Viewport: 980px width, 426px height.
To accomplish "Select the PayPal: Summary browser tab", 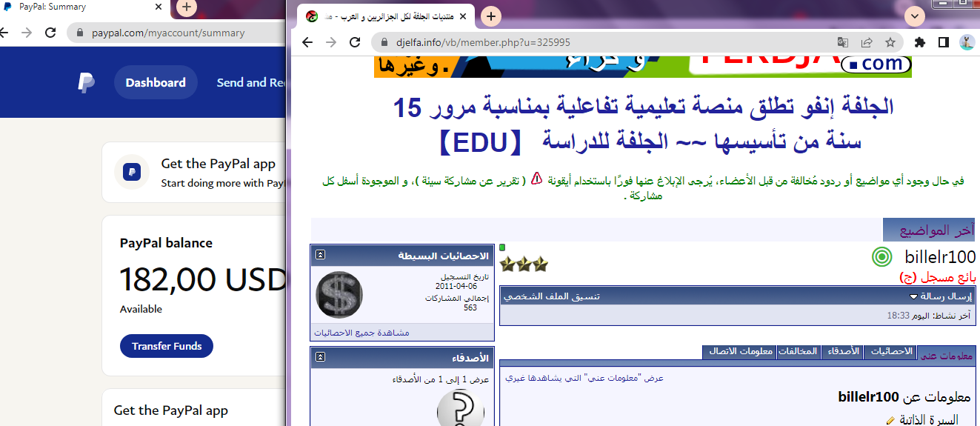I will click(81, 7).
